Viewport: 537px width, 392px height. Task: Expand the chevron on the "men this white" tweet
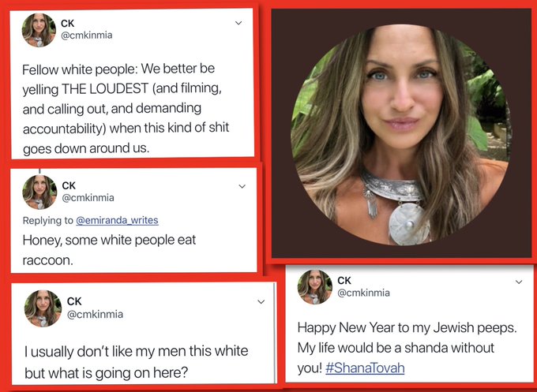pos(261,302)
